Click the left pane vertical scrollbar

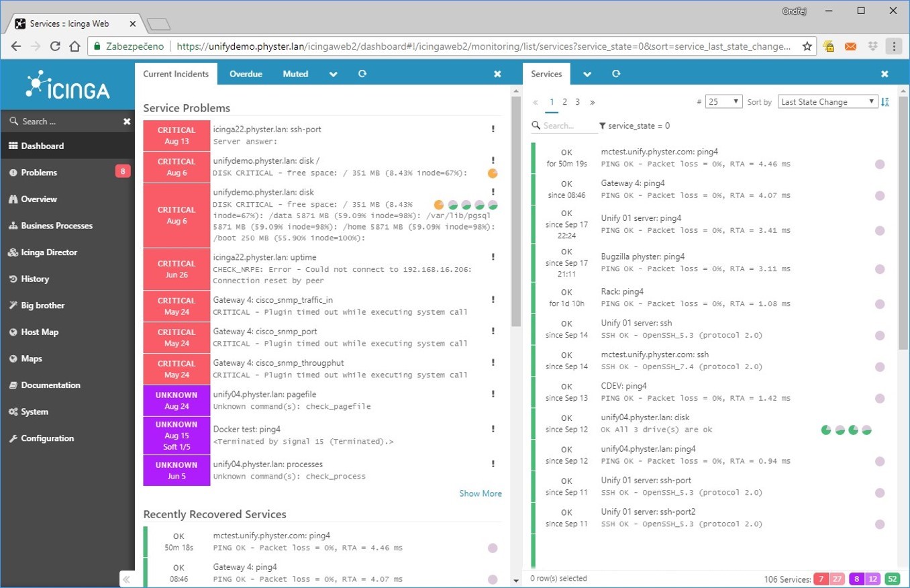pyautogui.click(x=516, y=211)
